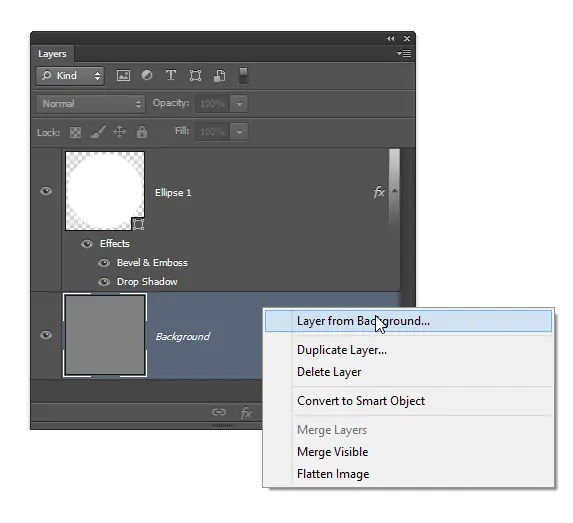Open the Opacity slider dropdown arrow
Image resolution: width=573 pixels, height=523 pixels.
point(239,104)
